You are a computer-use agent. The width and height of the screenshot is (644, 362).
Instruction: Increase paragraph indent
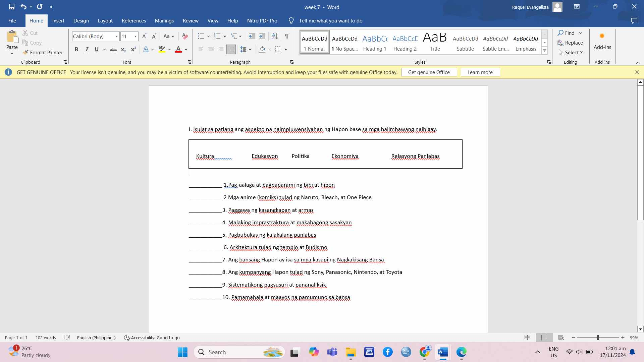tap(262, 36)
